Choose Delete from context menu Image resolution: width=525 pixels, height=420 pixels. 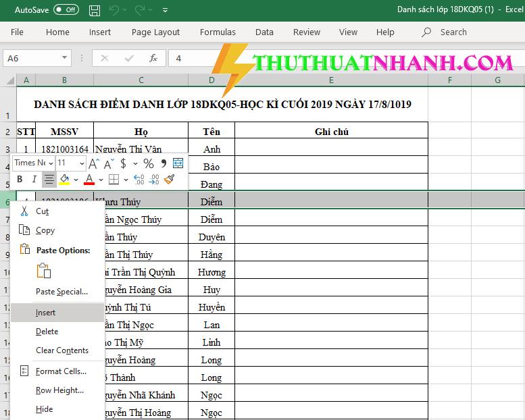point(47,332)
